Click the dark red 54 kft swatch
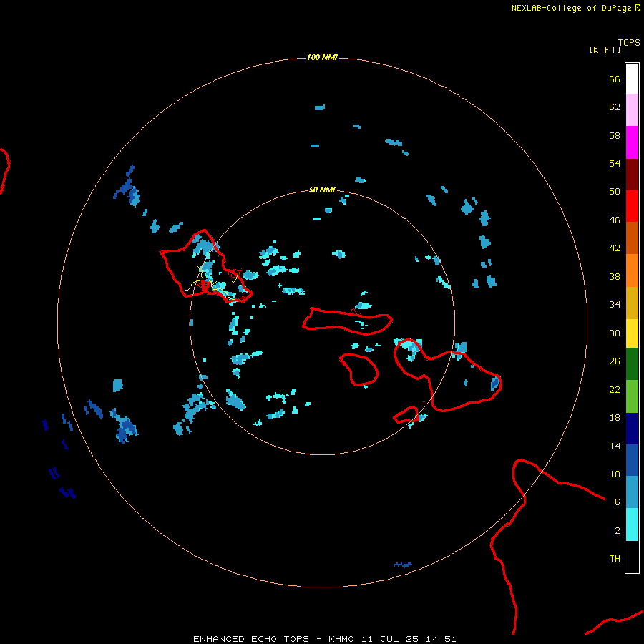The image size is (644, 644). pyautogui.click(x=632, y=175)
